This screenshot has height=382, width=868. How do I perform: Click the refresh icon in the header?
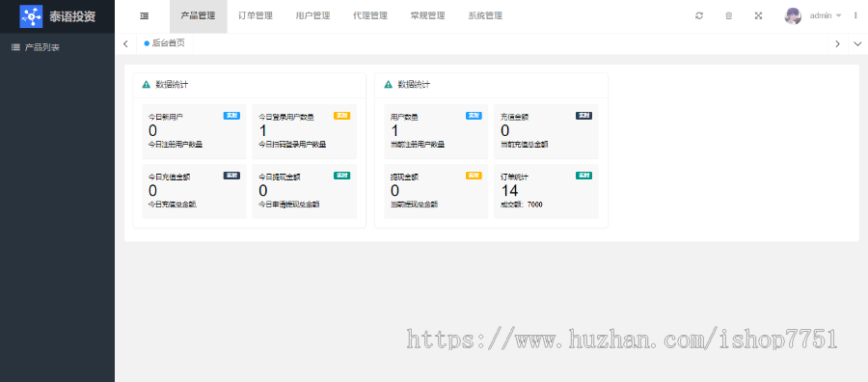699,16
